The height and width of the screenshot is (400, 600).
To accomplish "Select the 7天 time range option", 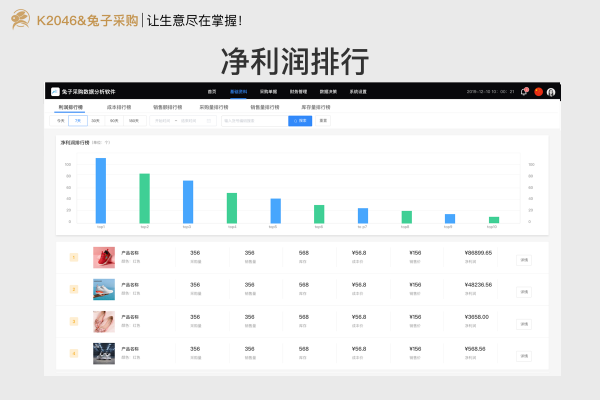I will [x=77, y=120].
